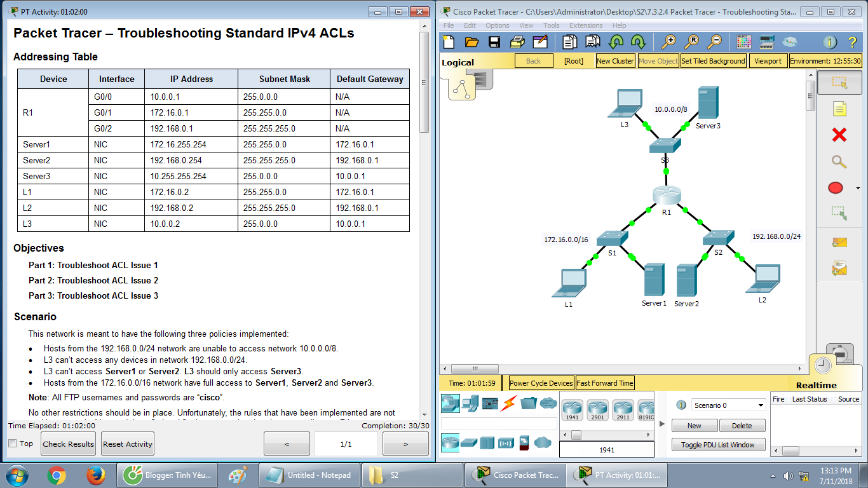Click the Zoom In magnifier
This screenshot has width=868, height=488.
click(668, 42)
